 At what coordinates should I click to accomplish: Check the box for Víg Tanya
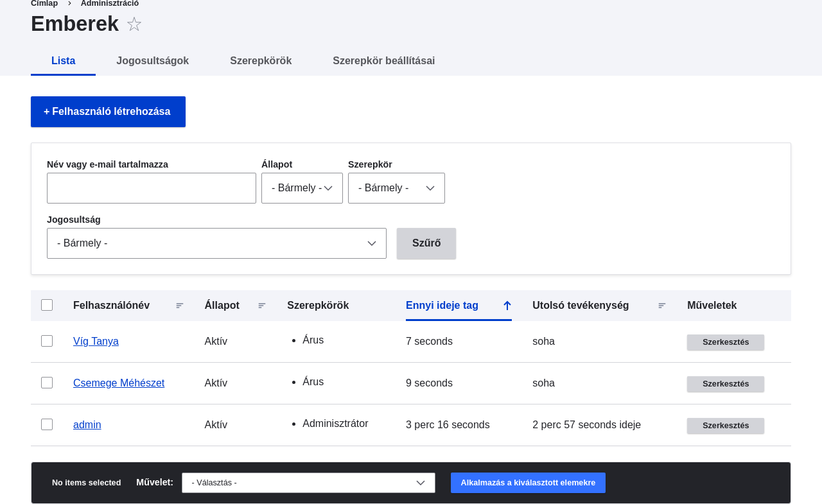pyautogui.click(x=47, y=341)
